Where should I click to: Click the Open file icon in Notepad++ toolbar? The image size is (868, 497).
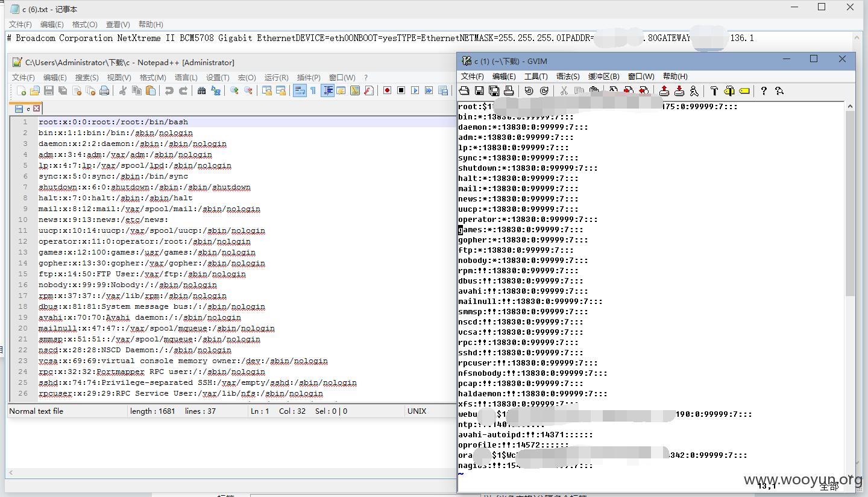(x=35, y=90)
